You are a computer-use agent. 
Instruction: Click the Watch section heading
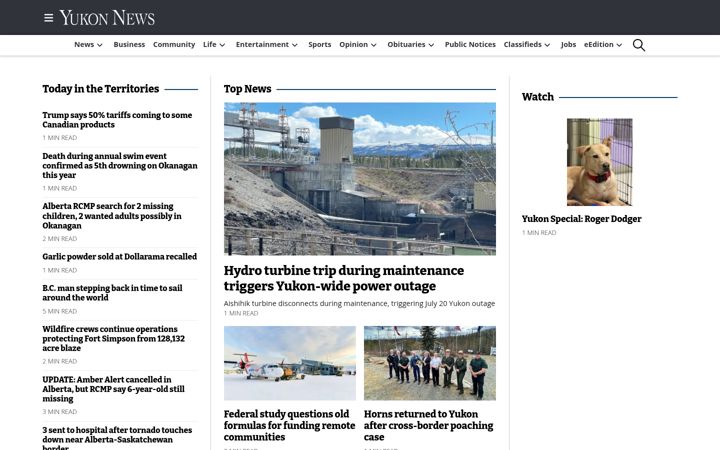[x=538, y=97]
